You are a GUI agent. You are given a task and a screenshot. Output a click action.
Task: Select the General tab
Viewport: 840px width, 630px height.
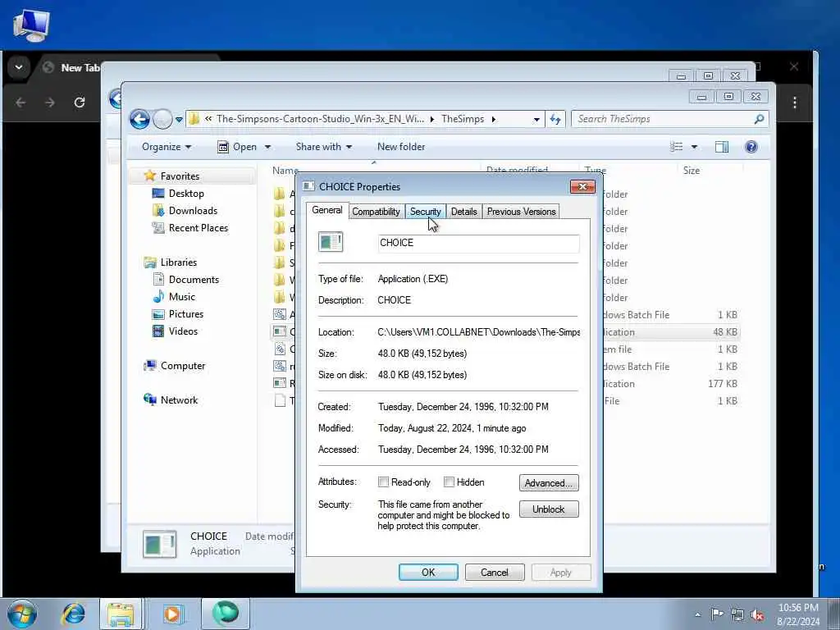[327, 210]
